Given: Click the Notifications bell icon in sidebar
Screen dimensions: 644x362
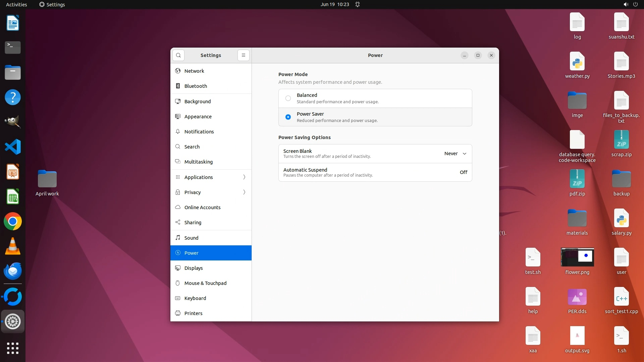Looking at the screenshot, I should [178, 132].
